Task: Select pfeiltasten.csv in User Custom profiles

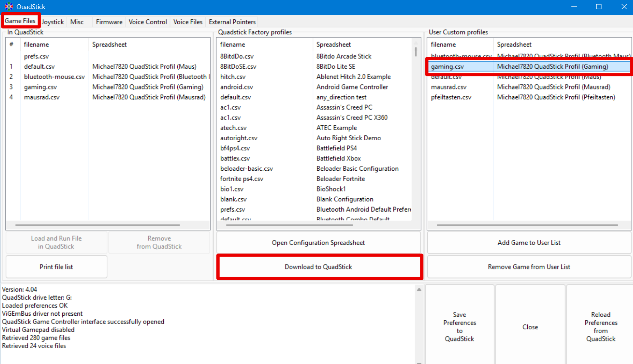Action: (x=451, y=97)
